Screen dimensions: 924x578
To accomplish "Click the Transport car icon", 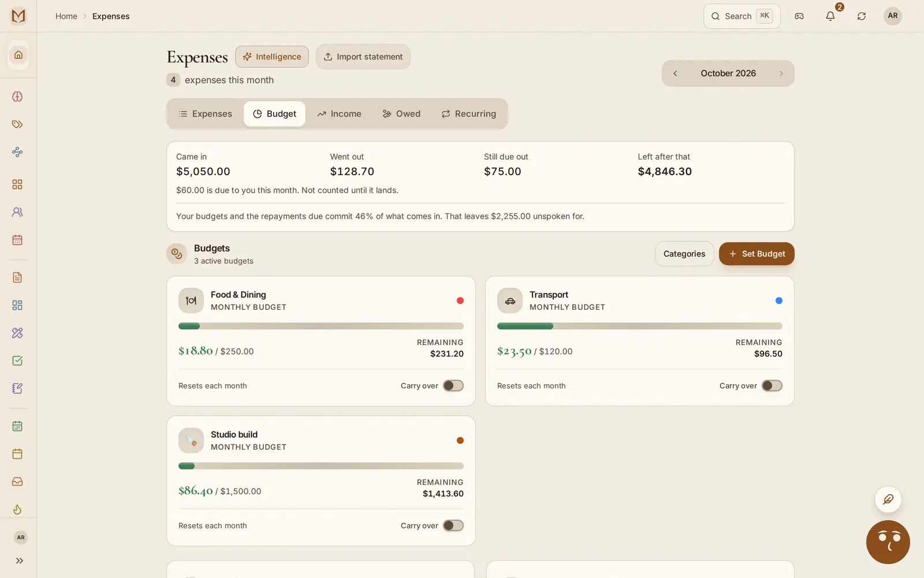I will pos(510,301).
